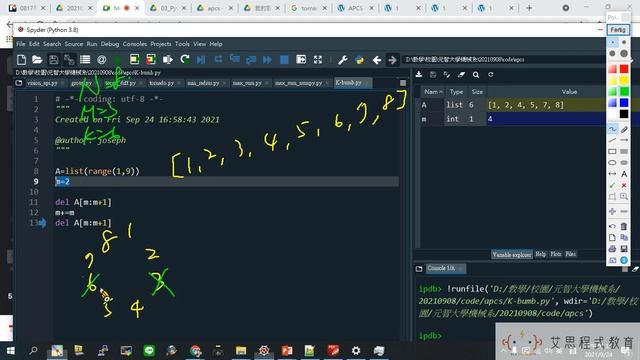Pick the solid red color
The height and width of the screenshot is (360, 640).
tap(624, 69)
